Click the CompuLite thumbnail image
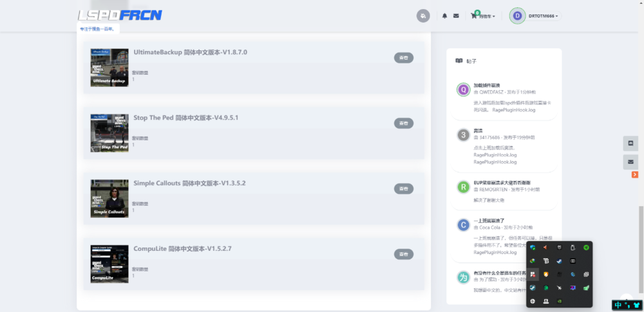The width and height of the screenshot is (644, 312). pos(109,264)
